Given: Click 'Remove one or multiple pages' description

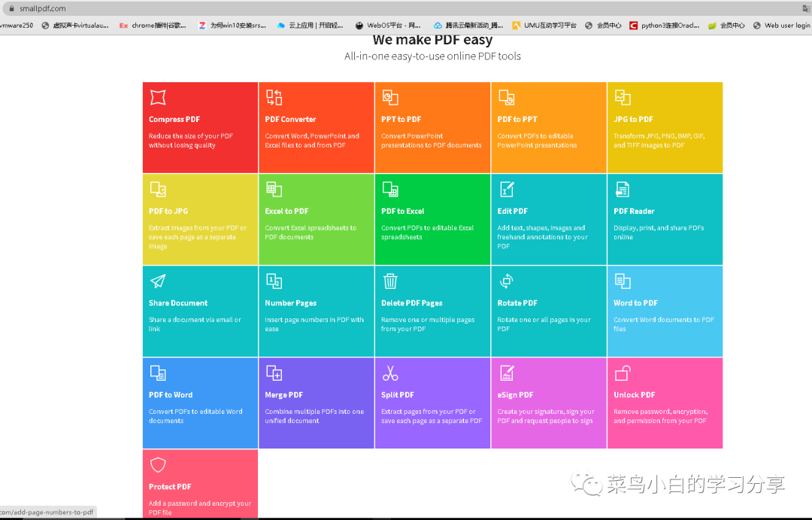Looking at the screenshot, I should (428, 324).
